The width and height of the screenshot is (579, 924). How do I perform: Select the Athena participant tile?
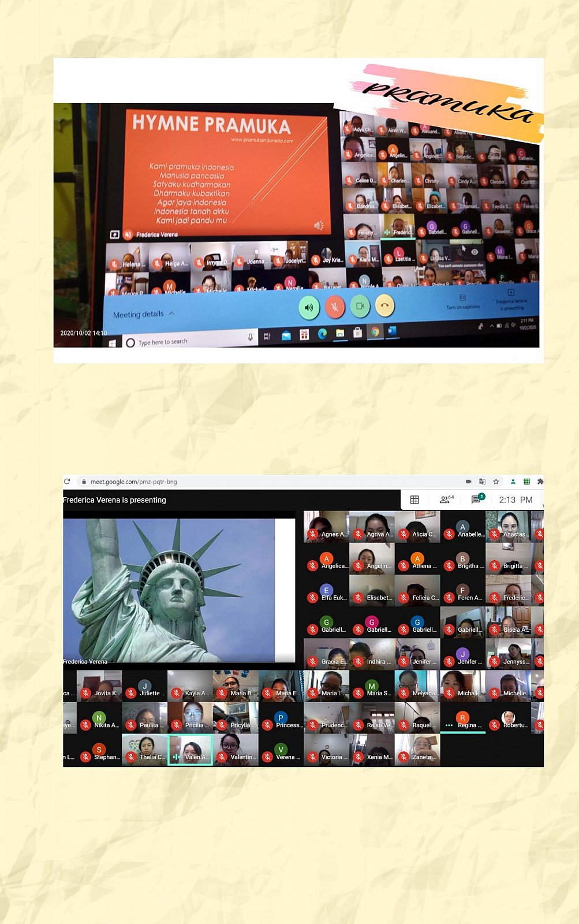pos(417,558)
